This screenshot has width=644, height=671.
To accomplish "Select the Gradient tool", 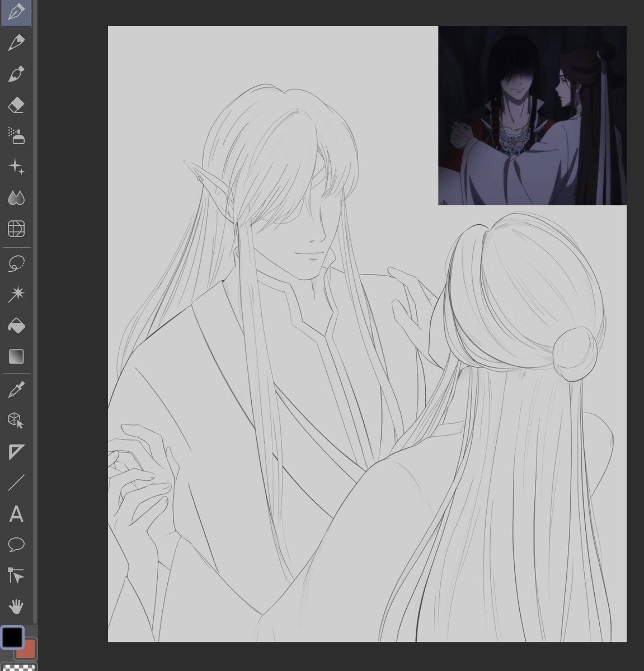I will tap(16, 356).
